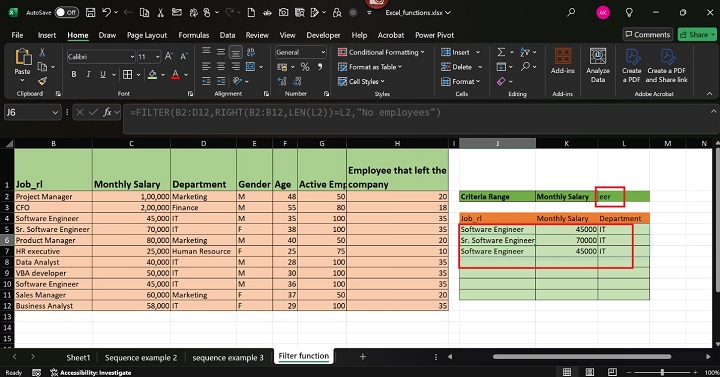
Task: Expand the General number format dropdown
Action: click(301, 52)
